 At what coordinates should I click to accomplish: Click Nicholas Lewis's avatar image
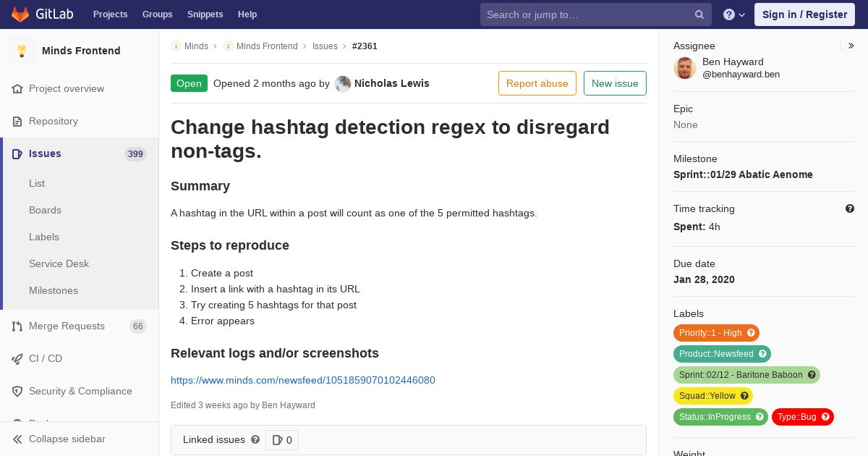(343, 84)
